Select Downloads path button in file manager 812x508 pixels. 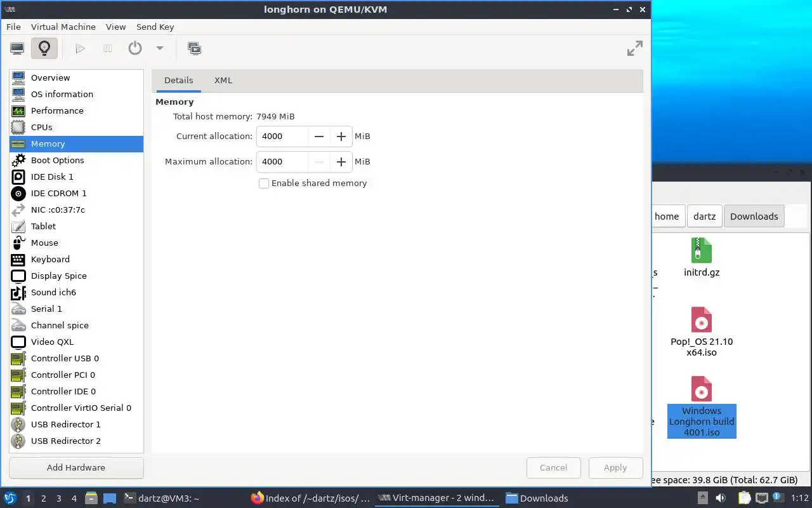coord(754,216)
